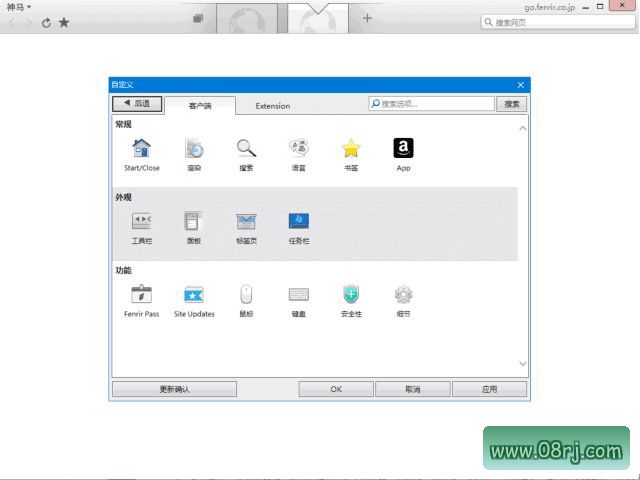Open the taskbar appearance settings icon
This screenshot has height=480, width=640.
coord(298,222)
